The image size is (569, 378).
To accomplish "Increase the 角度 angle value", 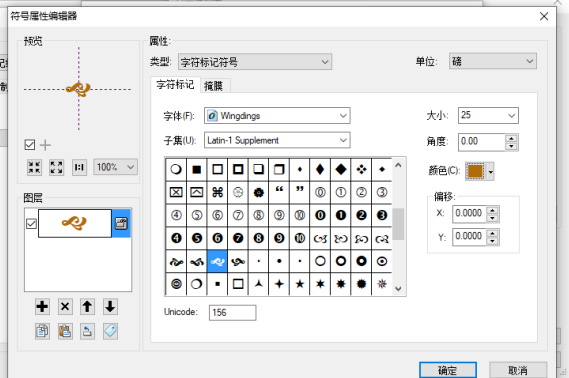I will click(x=511, y=138).
